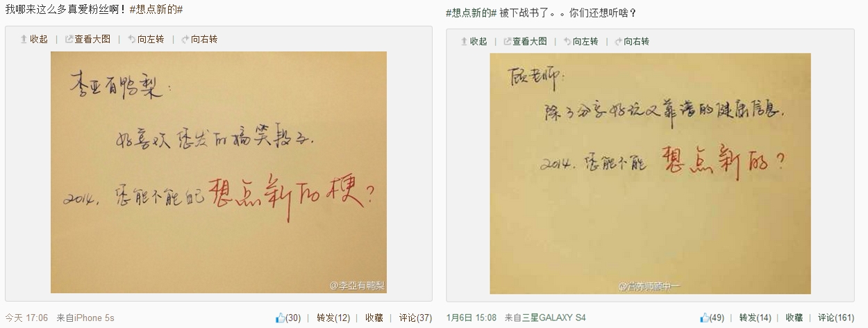Rotate the right image with 向右转
Image resolution: width=868 pixels, height=328 pixels.
pyautogui.click(x=631, y=41)
